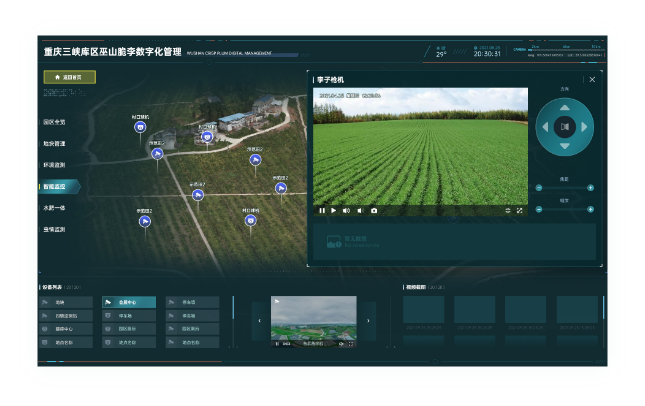
Task: Open the 水肥一体 menu item
Action: tap(54, 208)
